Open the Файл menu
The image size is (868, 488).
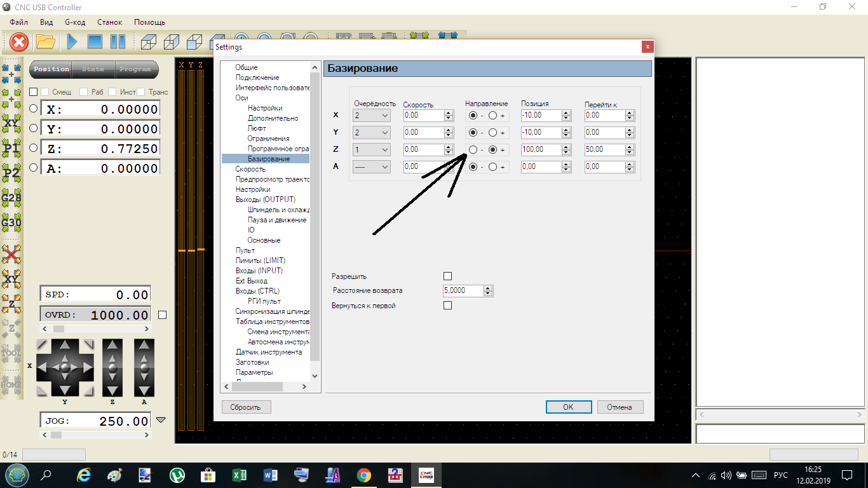pos(19,22)
